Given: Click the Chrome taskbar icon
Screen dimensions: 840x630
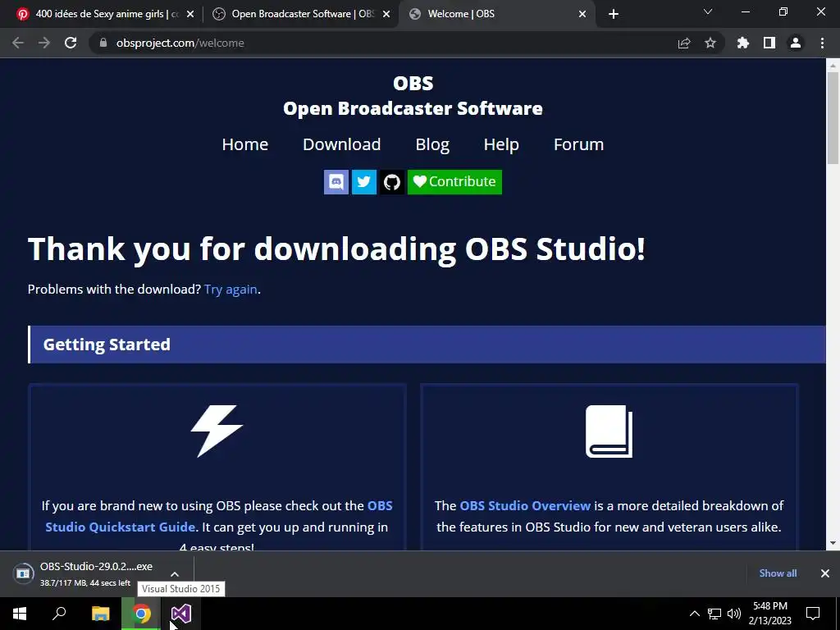Looking at the screenshot, I should click(141, 614).
